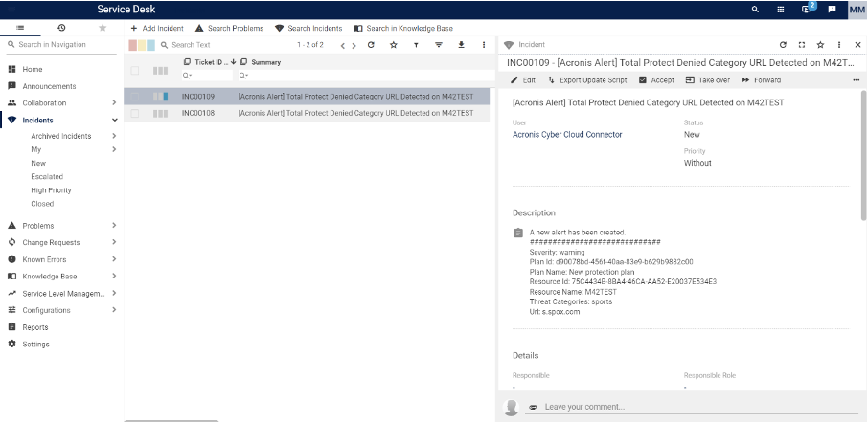This screenshot has width=868, height=423.
Task: Select the blue color filter swatch
Action: coord(150,45)
